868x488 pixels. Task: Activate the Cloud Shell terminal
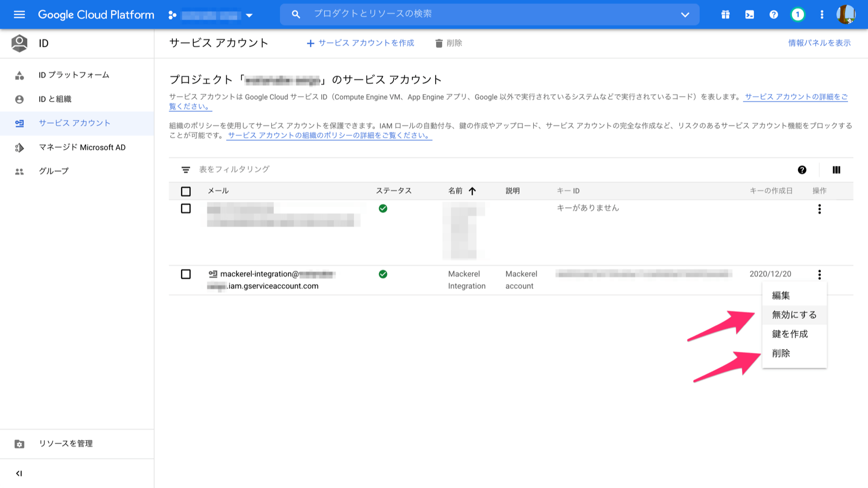coord(749,15)
